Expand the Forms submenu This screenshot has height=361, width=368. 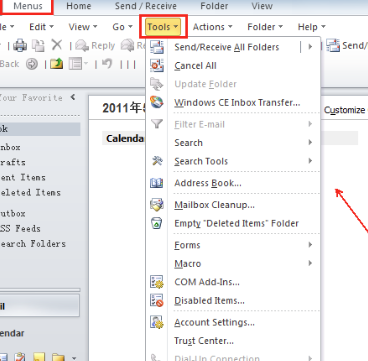pos(233,245)
